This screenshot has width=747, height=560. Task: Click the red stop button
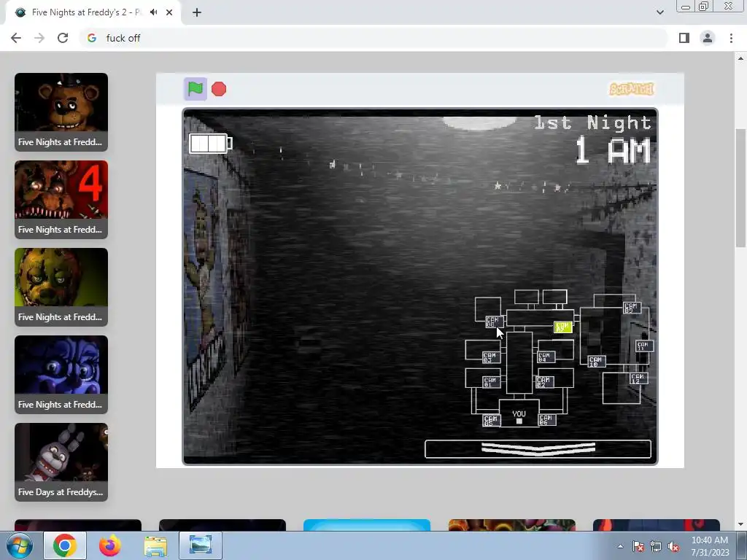pyautogui.click(x=219, y=89)
